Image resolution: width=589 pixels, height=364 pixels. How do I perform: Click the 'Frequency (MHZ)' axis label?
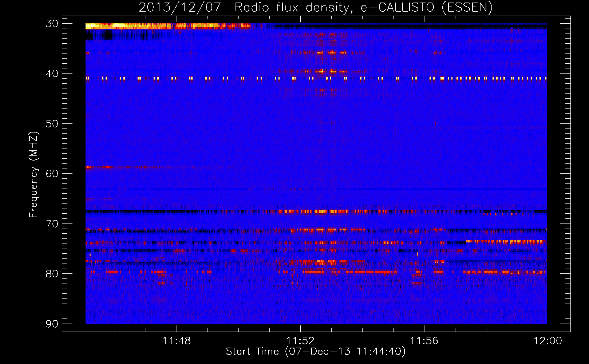[33, 175]
